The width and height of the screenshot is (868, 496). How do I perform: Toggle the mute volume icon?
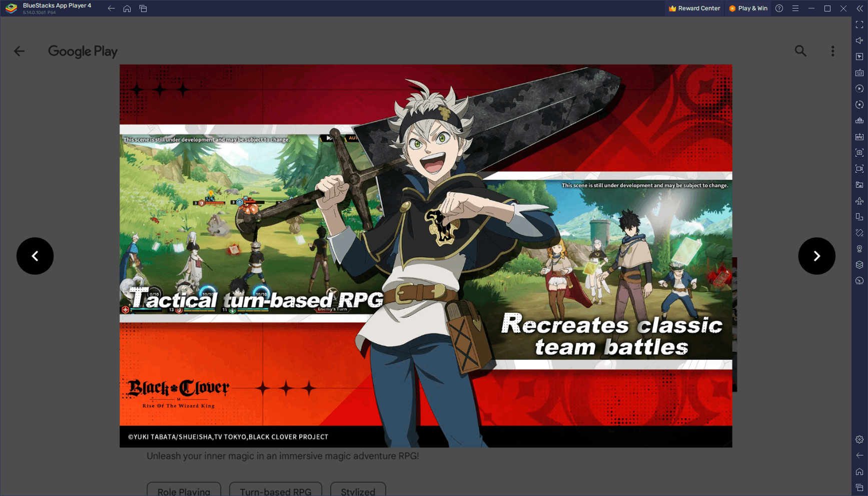(x=859, y=41)
